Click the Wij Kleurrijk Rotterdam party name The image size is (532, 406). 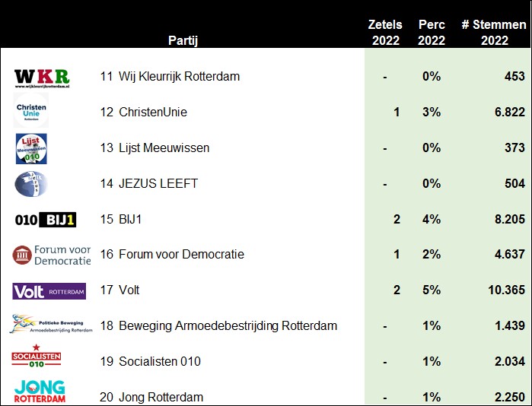tap(179, 76)
